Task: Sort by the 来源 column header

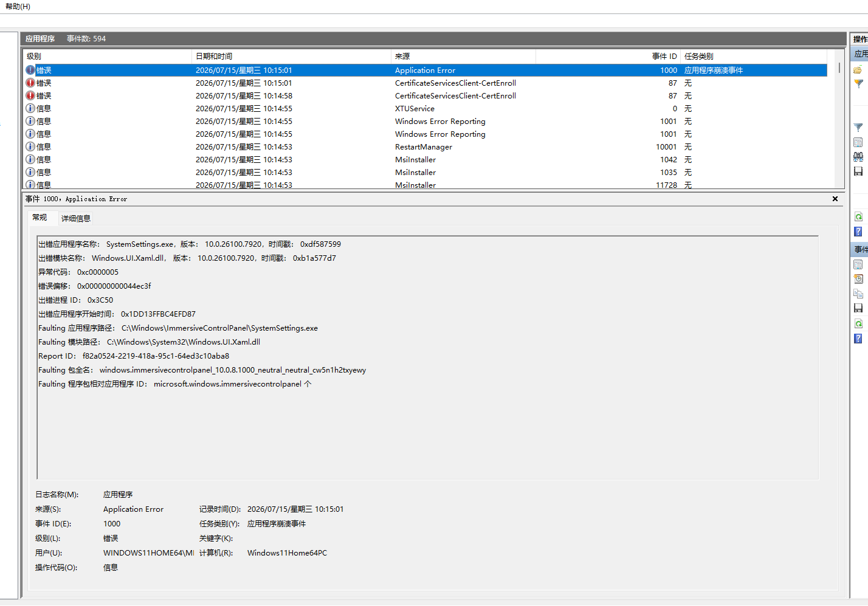Action: (464, 56)
